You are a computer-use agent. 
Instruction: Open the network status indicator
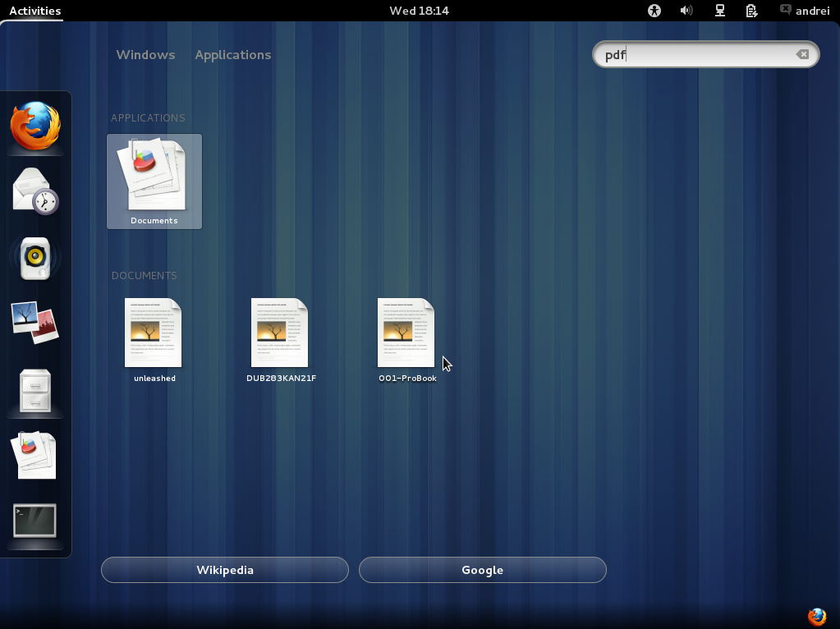(x=718, y=11)
